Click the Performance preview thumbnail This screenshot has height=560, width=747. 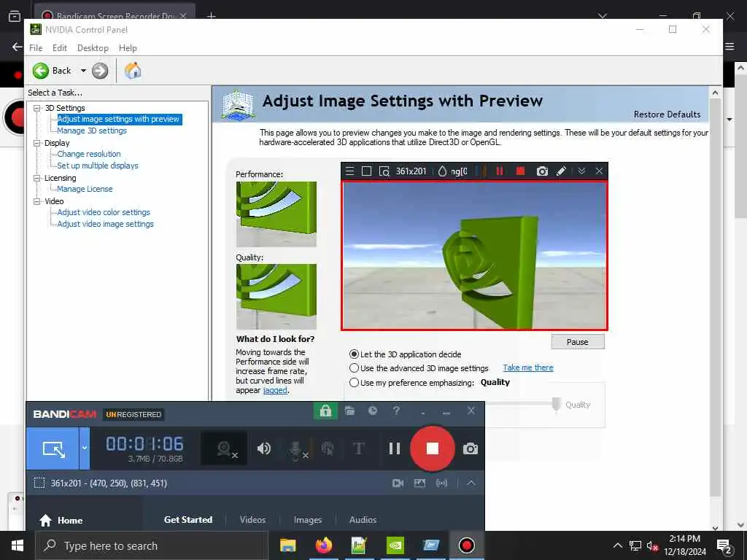[x=276, y=214]
